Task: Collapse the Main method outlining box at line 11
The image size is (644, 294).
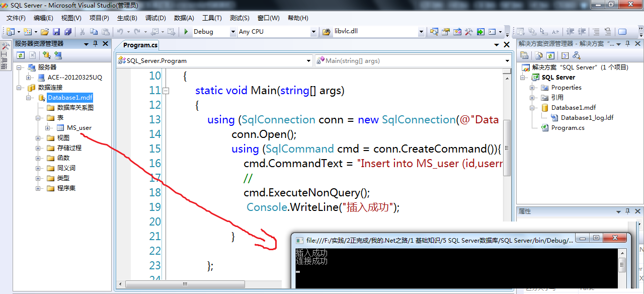Action: [166, 91]
